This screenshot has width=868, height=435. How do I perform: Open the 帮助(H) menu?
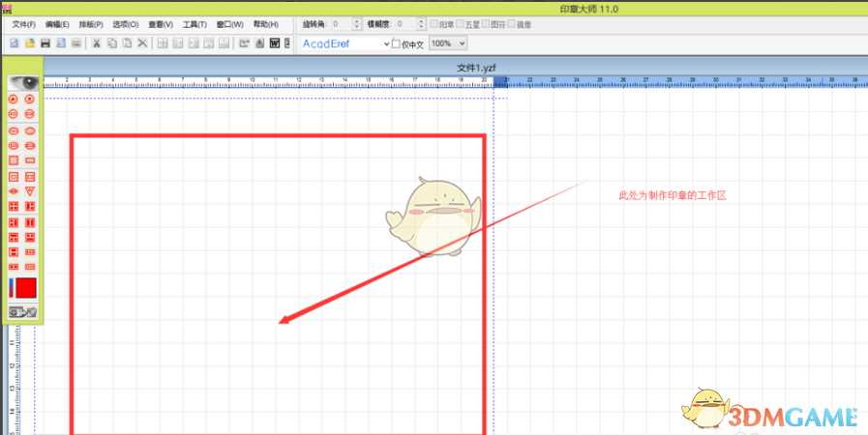tap(266, 24)
